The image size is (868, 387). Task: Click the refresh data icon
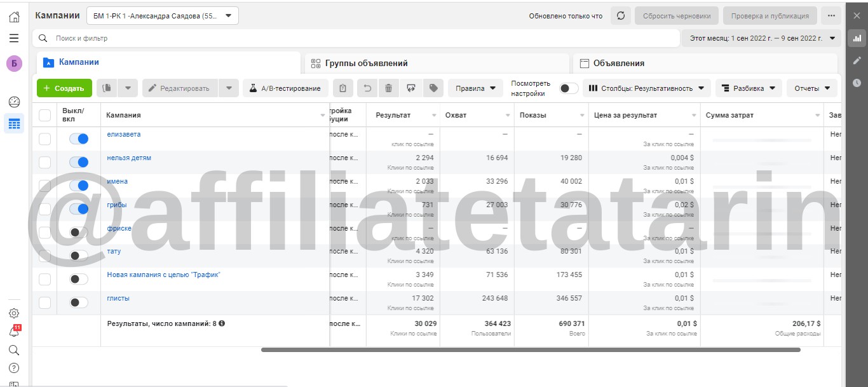(621, 16)
